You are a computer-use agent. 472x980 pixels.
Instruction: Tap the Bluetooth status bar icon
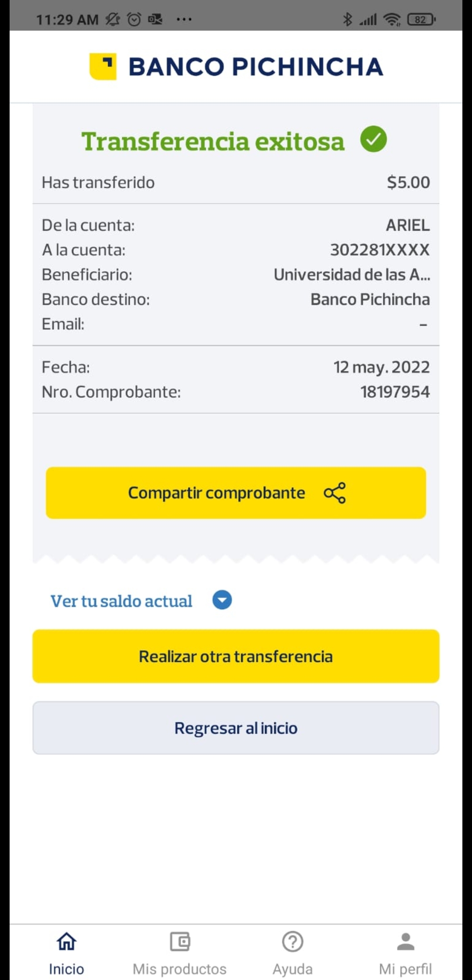(347, 19)
